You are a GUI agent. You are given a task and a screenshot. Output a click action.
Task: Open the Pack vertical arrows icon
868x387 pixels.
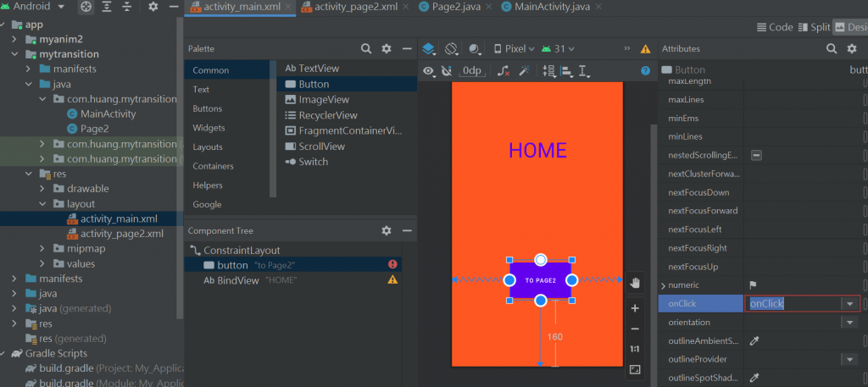click(x=548, y=71)
